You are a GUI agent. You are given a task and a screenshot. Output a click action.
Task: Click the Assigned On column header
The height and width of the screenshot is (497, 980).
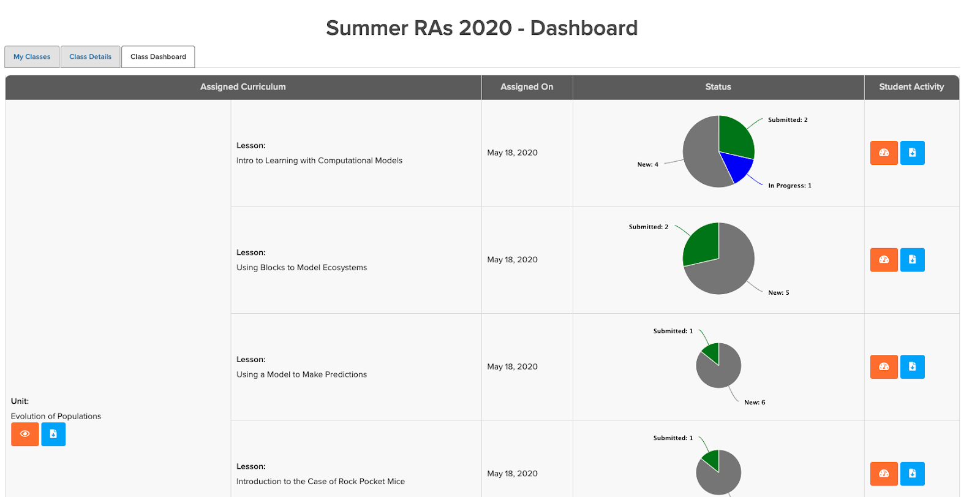pos(527,87)
